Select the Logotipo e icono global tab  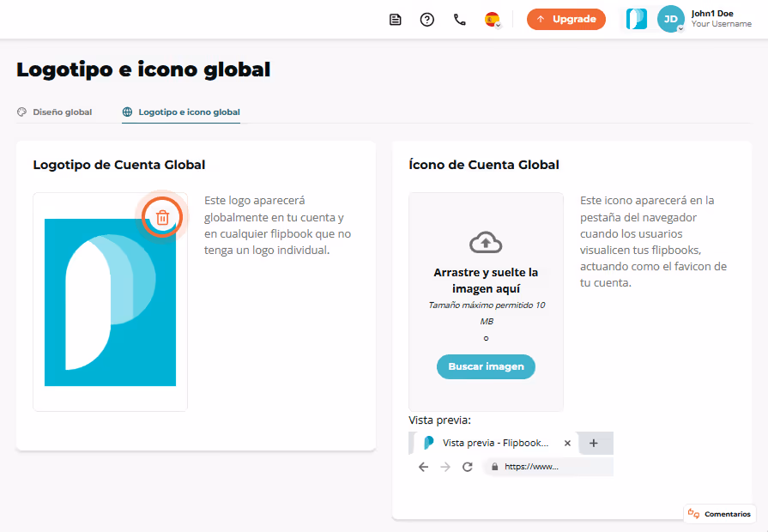181,112
